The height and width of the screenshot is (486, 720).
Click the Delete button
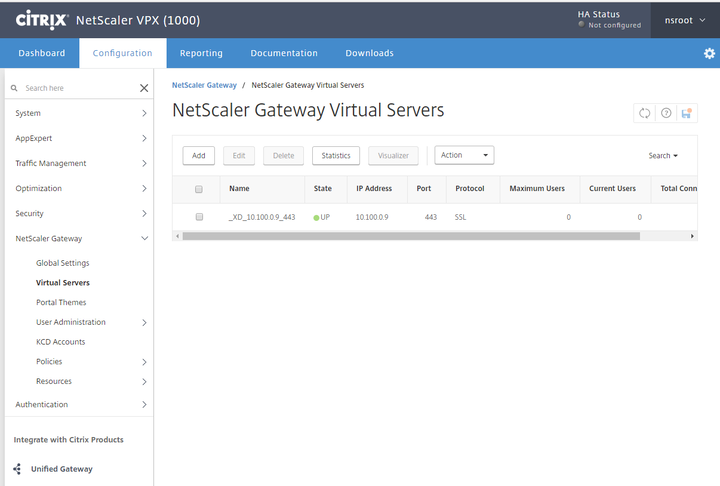click(x=283, y=156)
